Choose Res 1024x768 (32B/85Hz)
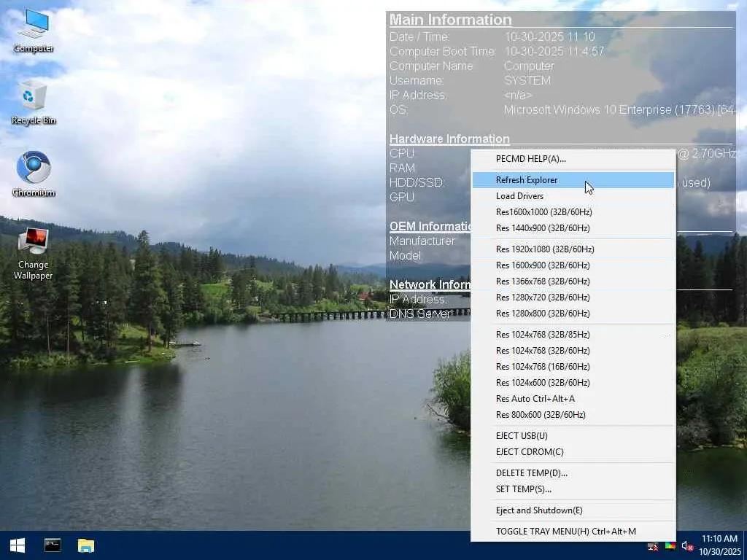Screen dimensions: 747x560 point(573,335)
